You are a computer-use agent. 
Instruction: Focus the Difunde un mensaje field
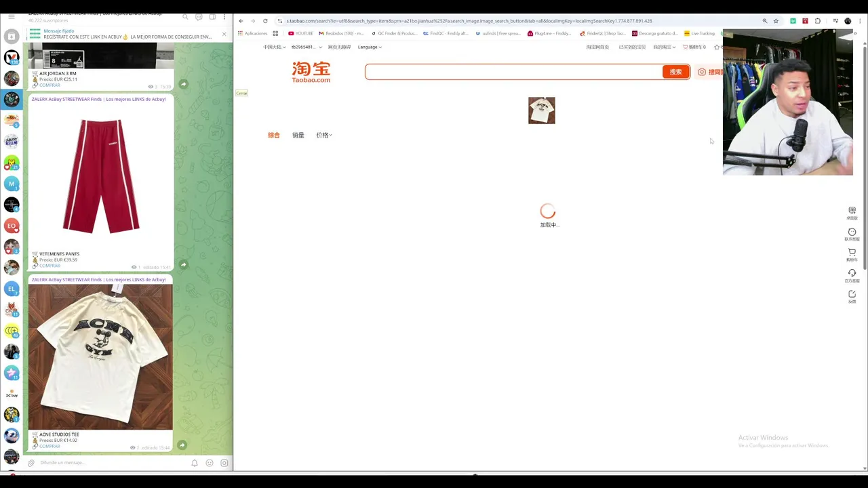click(x=112, y=463)
